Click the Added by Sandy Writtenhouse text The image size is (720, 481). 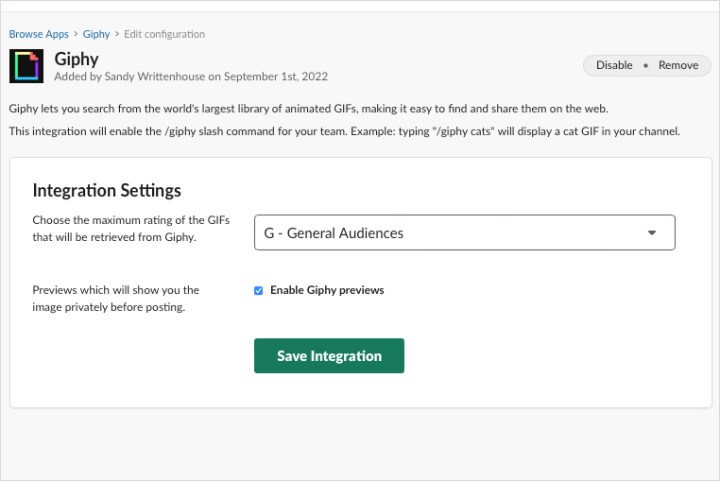[191, 77]
